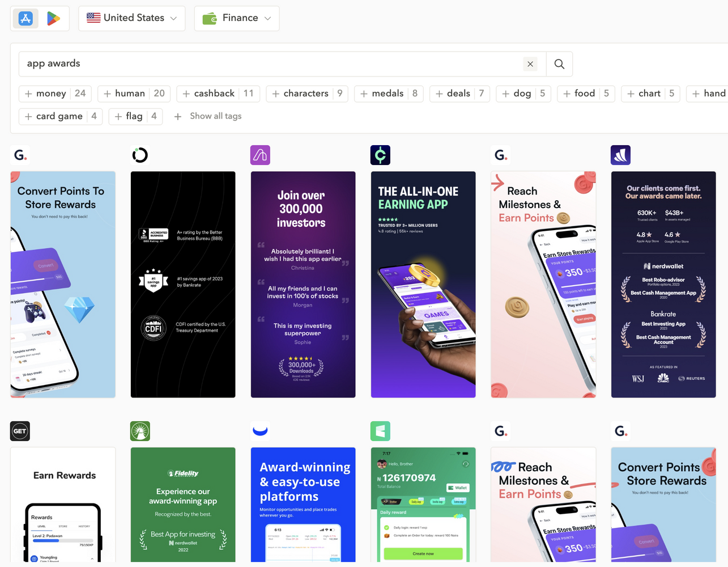Add the cashback tag filter
The width and height of the screenshot is (728, 567).
[x=218, y=94]
